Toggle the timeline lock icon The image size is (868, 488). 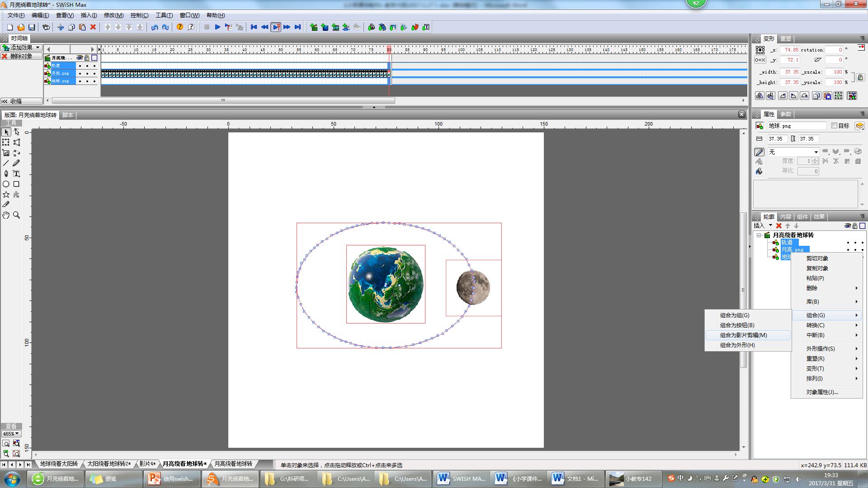(x=87, y=58)
